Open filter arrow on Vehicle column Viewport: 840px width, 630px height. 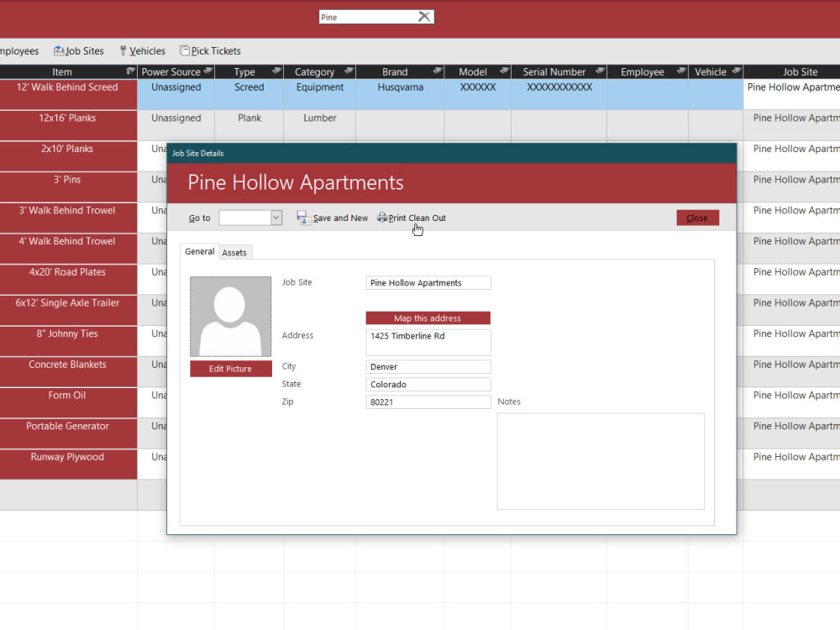[x=737, y=71]
